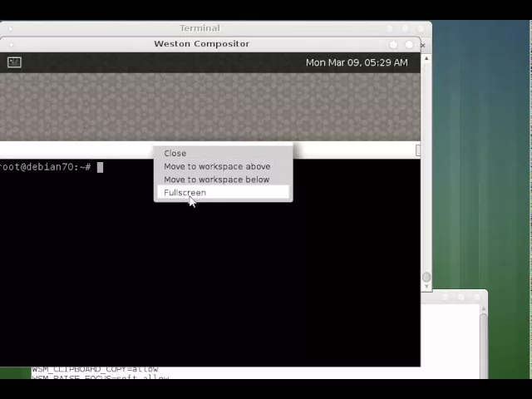532x399 pixels.
Task: Click the Weston panel clock
Action: (357, 63)
